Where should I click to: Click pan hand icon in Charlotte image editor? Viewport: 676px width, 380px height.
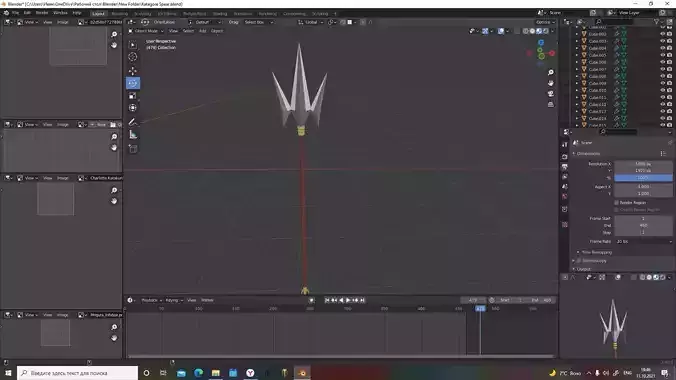click(114, 201)
